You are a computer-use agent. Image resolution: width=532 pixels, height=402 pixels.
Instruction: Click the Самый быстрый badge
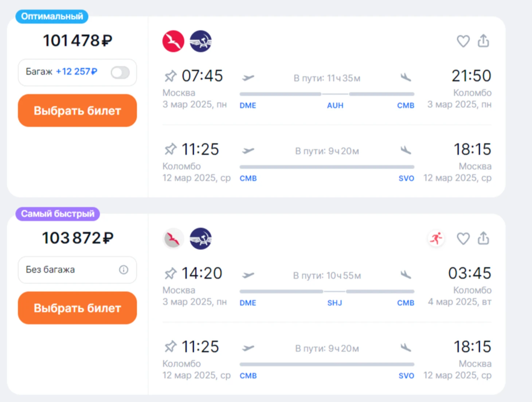[x=58, y=214]
